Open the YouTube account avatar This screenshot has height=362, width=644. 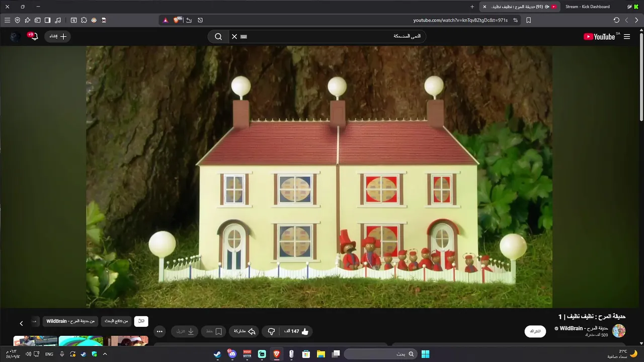click(15, 36)
